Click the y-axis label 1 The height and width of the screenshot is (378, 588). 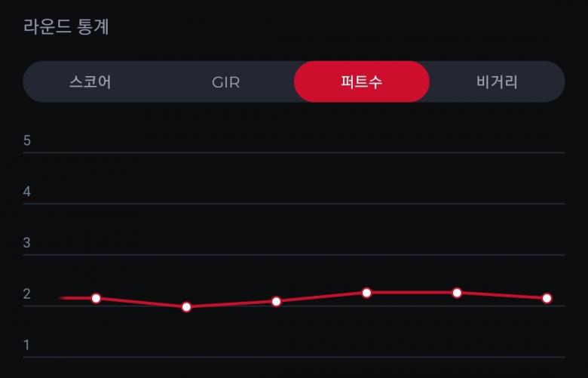27,346
